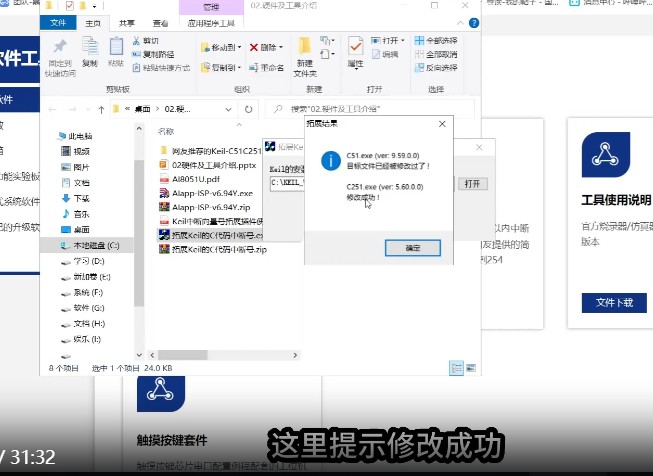
Task: Open the 文件 ribbon tab
Action: point(58,23)
